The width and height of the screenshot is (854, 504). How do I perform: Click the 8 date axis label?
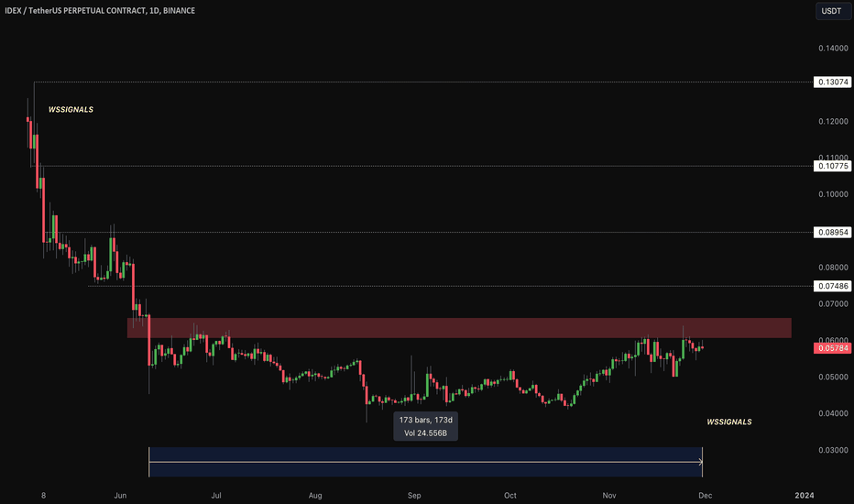[44, 496]
